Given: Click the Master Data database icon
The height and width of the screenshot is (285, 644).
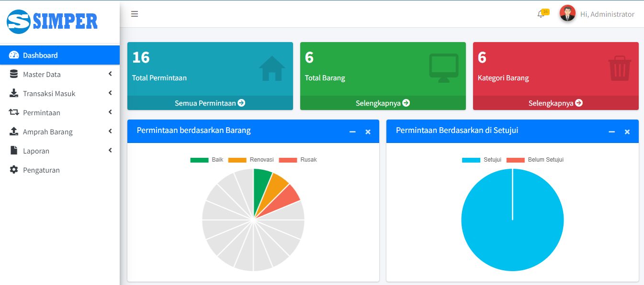Looking at the screenshot, I should [14, 74].
